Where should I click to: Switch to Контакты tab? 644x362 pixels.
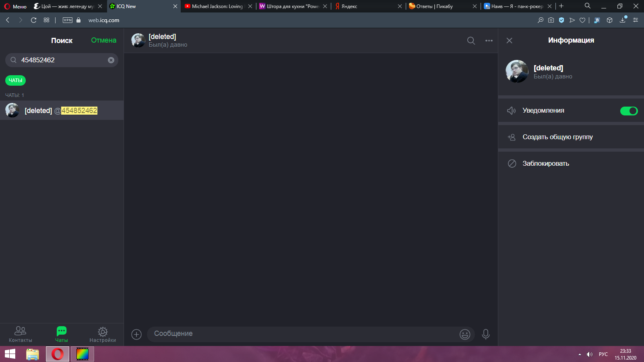pyautogui.click(x=21, y=334)
